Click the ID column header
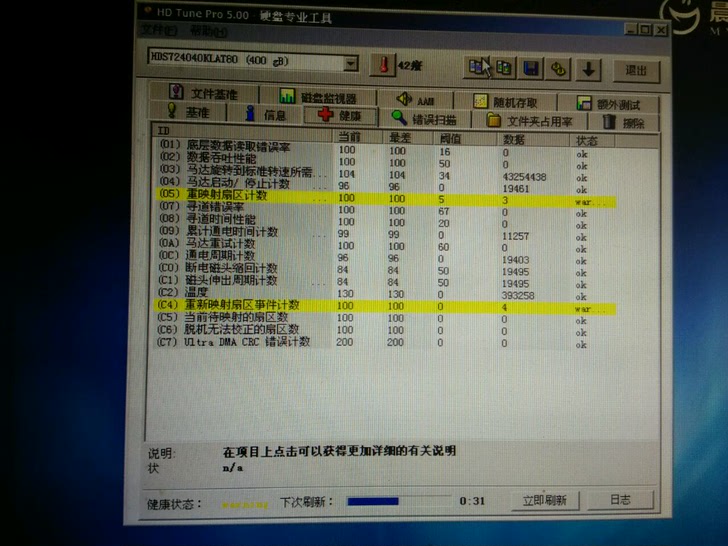728x546 pixels. [x=242, y=131]
